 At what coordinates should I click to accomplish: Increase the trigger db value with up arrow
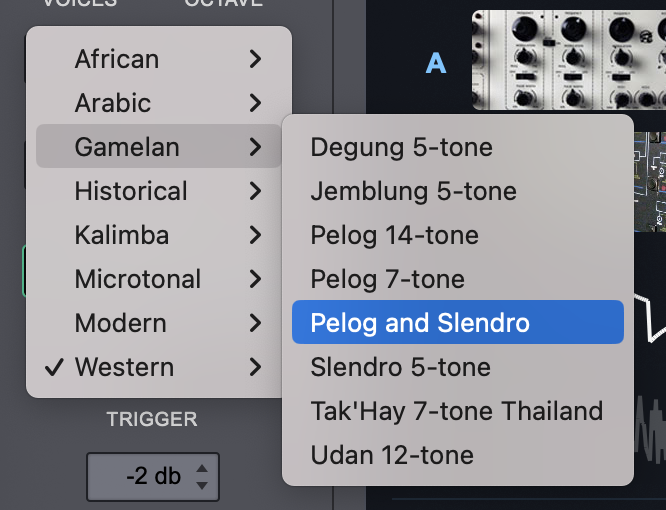click(x=202, y=468)
